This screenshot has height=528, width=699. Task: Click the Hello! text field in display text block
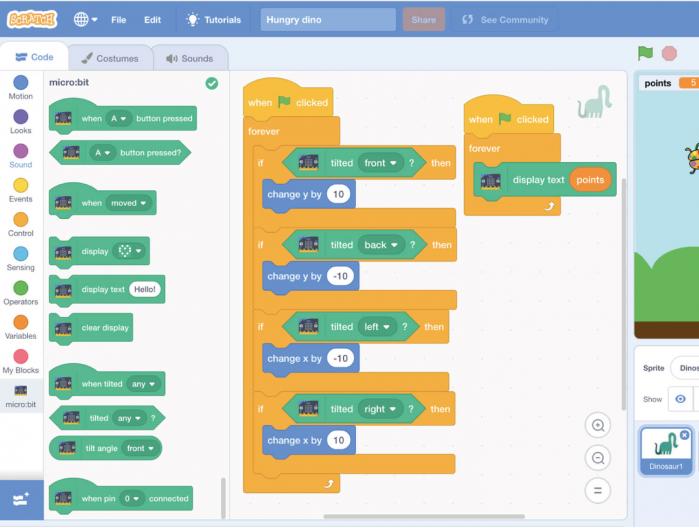point(144,289)
